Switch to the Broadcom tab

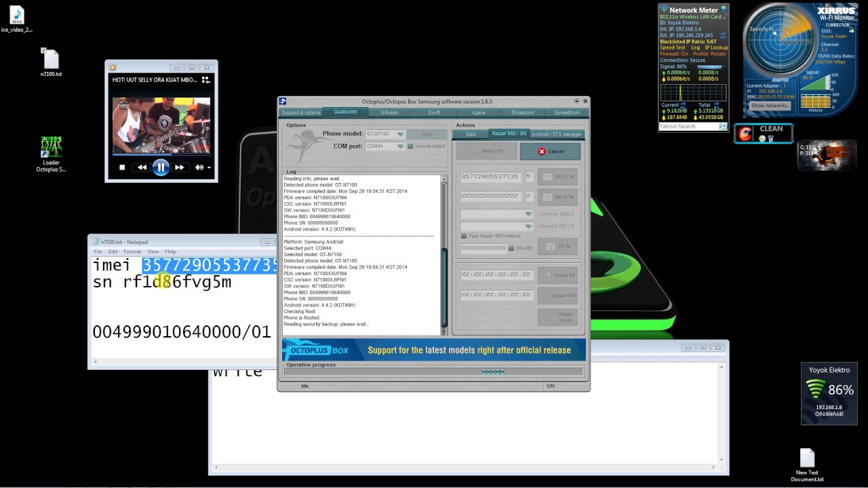[x=523, y=113]
